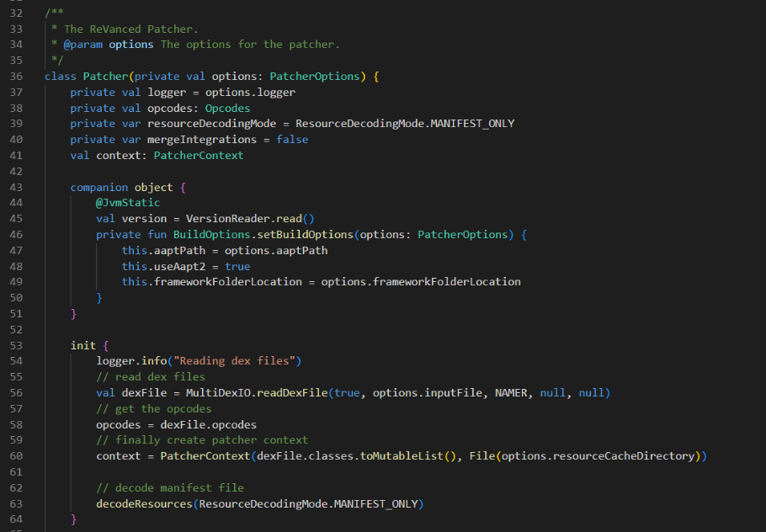The width and height of the screenshot is (766, 532).
Task: Select options.aaptPath on line 47
Action: pos(278,250)
